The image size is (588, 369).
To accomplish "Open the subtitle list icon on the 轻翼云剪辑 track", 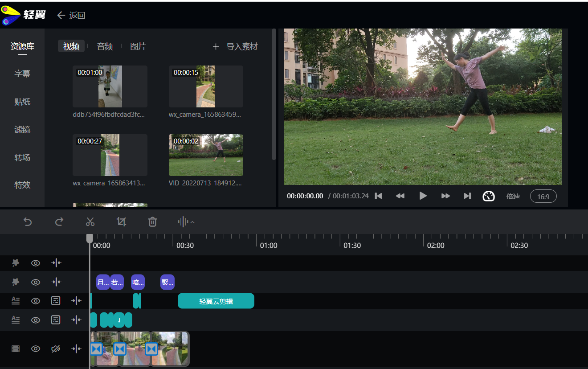I will [56, 301].
